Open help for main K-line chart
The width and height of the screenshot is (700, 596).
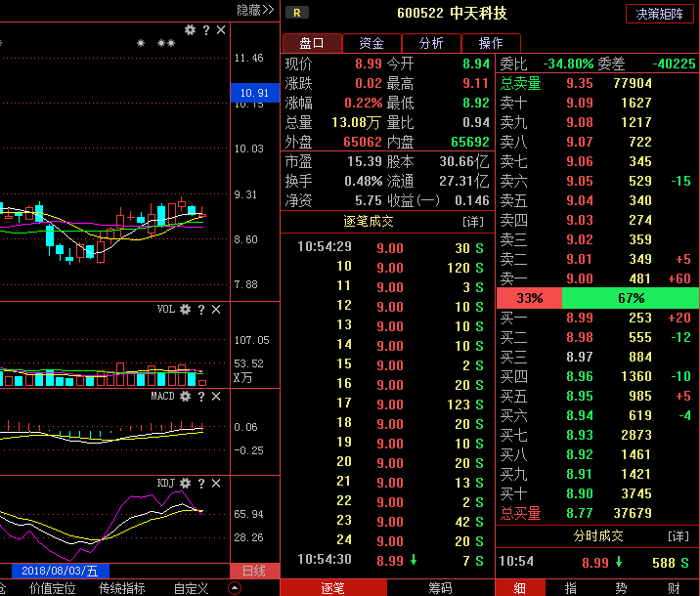pyautogui.click(x=206, y=30)
